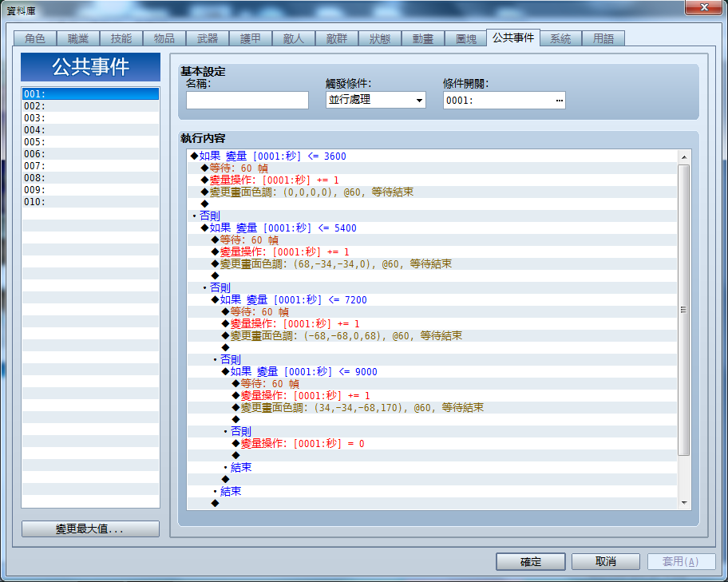Select the '變量操作: [0001:秒] = 0' command
This screenshot has width=728, height=582.
coord(432,443)
